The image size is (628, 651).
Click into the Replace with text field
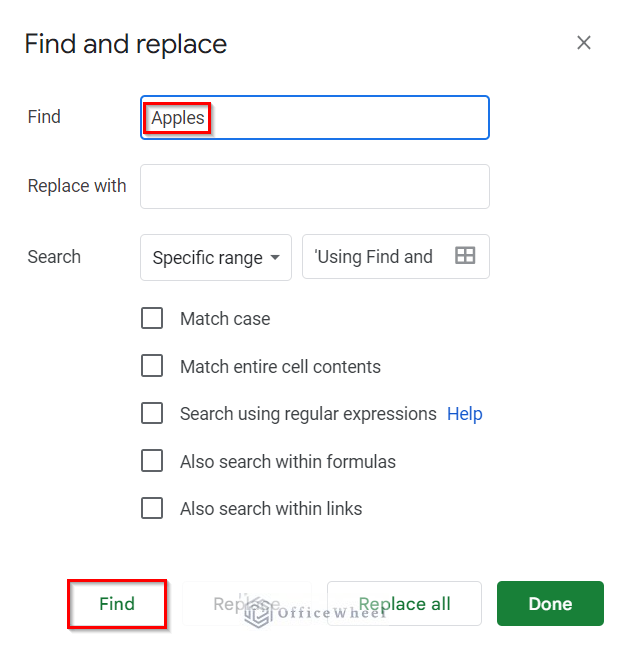coord(314,187)
